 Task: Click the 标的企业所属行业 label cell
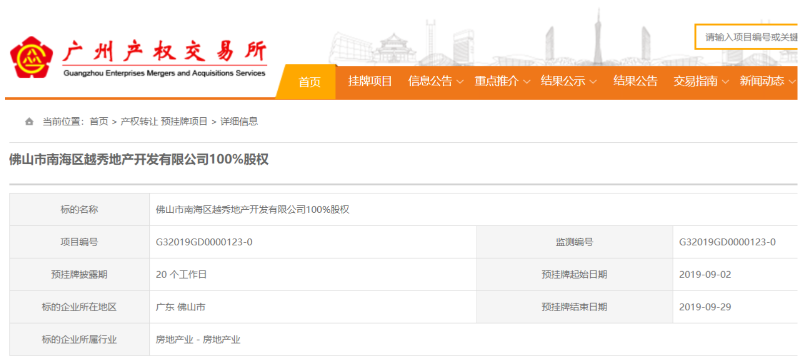79,339
